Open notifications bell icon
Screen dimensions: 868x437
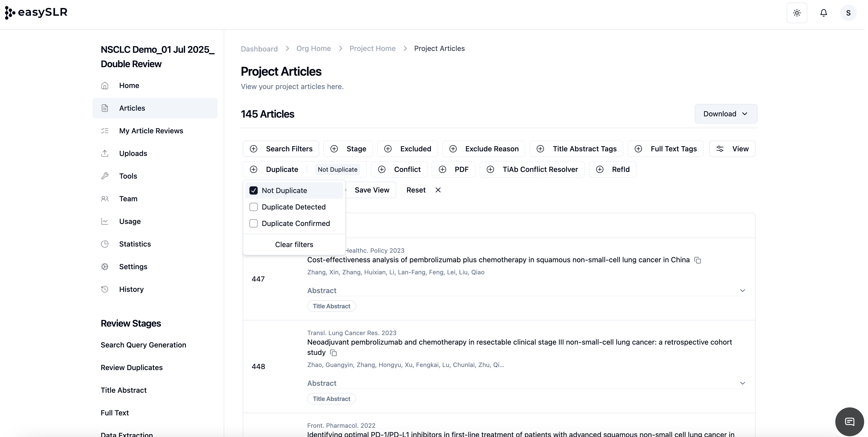[x=823, y=13]
